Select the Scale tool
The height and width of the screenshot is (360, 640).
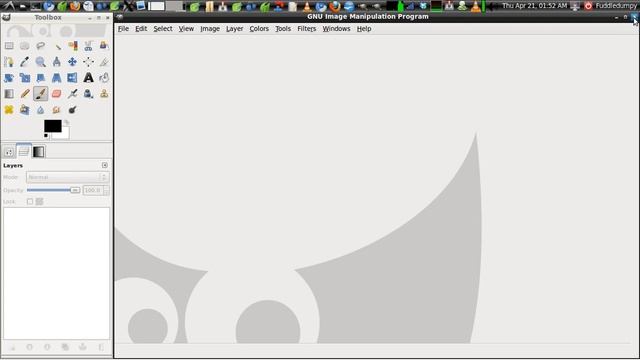24,78
